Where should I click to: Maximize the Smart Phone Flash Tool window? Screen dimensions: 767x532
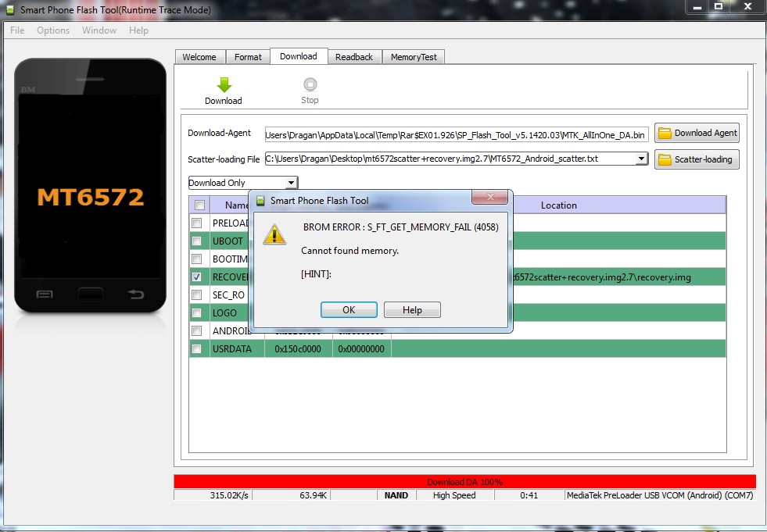coord(719,6)
